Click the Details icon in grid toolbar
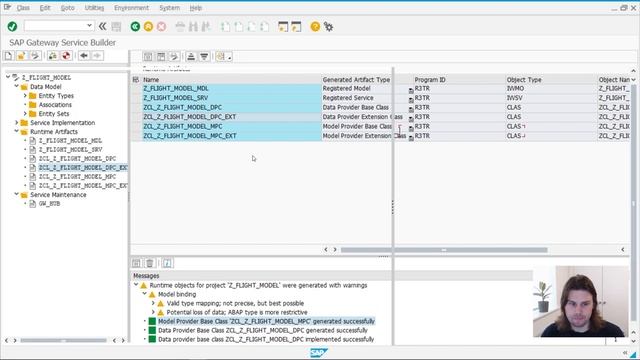This screenshot has height=360, width=640. pos(148,57)
